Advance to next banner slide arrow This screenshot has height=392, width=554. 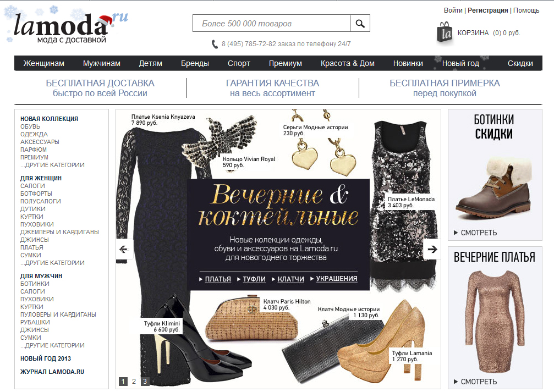pos(432,249)
